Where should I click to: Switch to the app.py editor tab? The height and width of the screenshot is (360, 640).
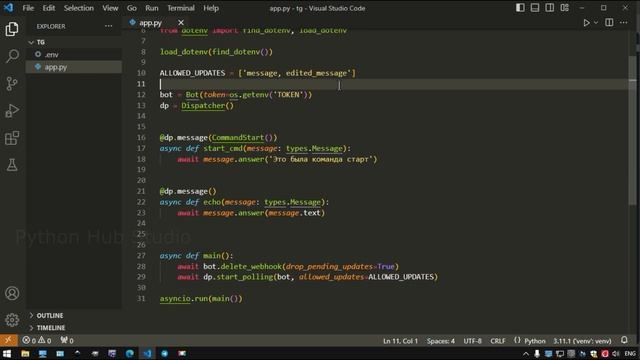(x=150, y=23)
